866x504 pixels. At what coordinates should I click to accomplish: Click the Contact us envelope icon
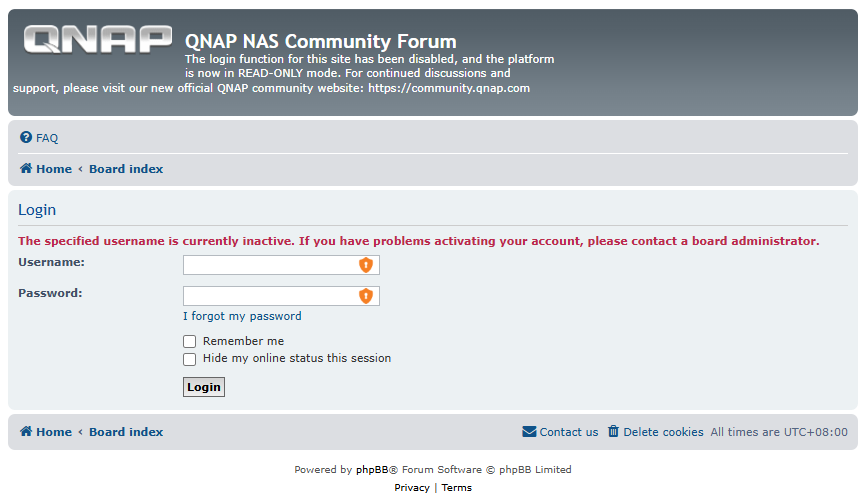pos(529,432)
